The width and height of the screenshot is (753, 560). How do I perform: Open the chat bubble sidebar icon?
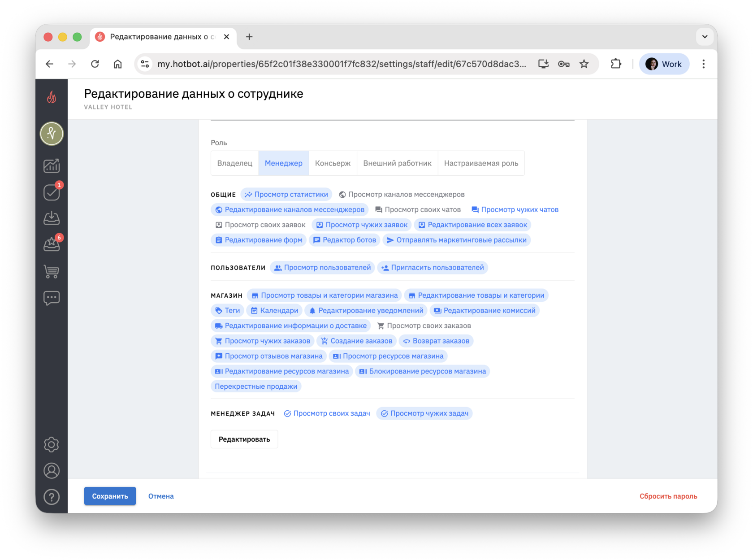(52, 298)
